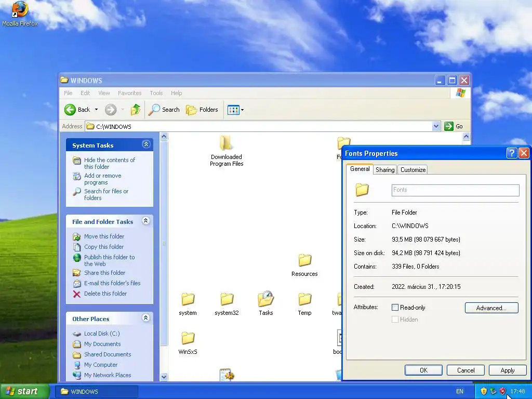
Task: Click Delete this folder red X
Action: [x=77, y=294]
